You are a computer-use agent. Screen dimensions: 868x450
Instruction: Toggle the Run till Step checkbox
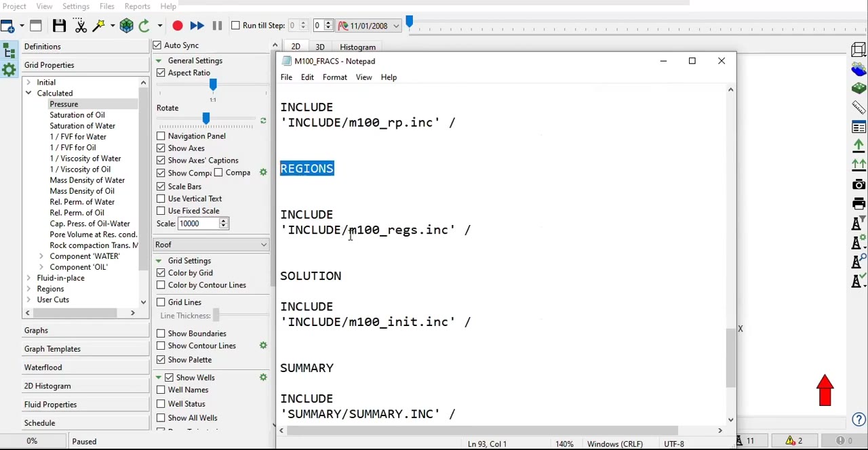pos(235,26)
